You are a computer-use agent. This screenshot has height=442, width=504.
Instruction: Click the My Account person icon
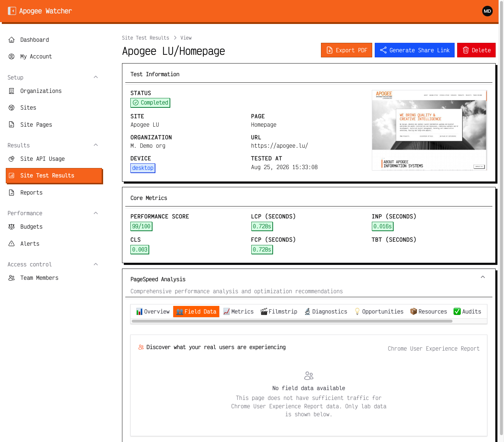coord(12,56)
